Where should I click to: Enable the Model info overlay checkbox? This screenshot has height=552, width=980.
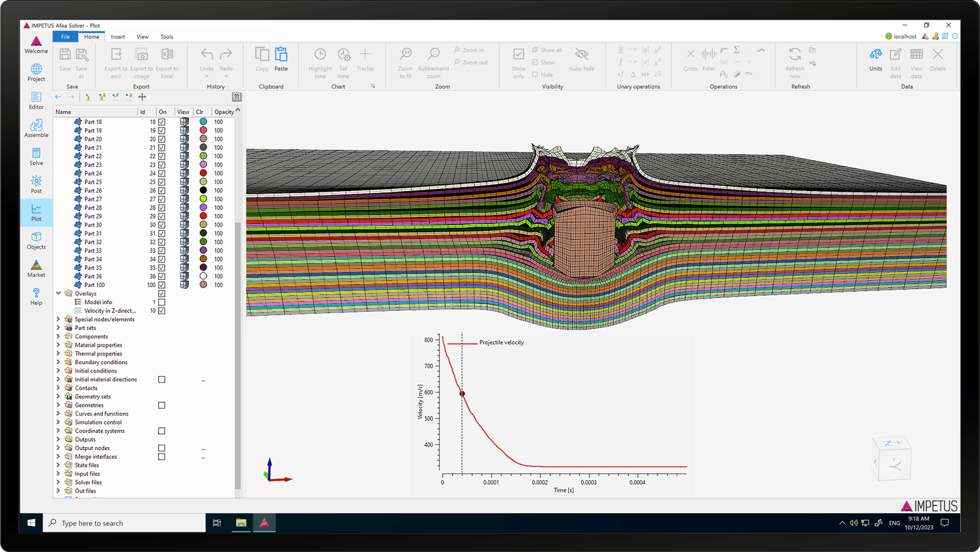pyautogui.click(x=162, y=302)
